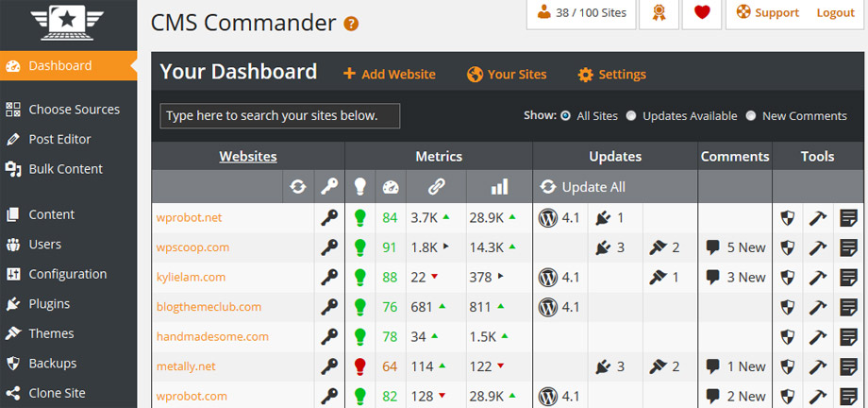The width and height of the screenshot is (868, 408).
Task: Click the green bulb status for wpscoop.com
Action: pyautogui.click(x=360, y=247)
